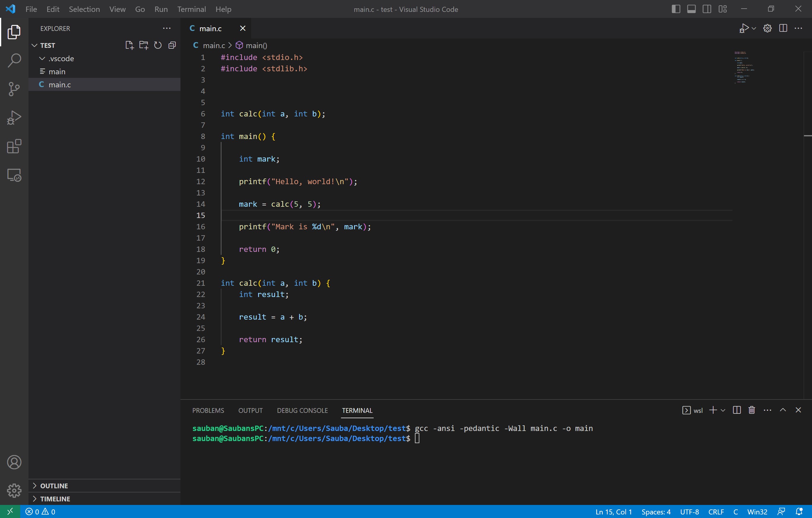Screen dimensions: 812x518
Task: Select the compiled main file in Explorer
Action: (x=104, y=72)
